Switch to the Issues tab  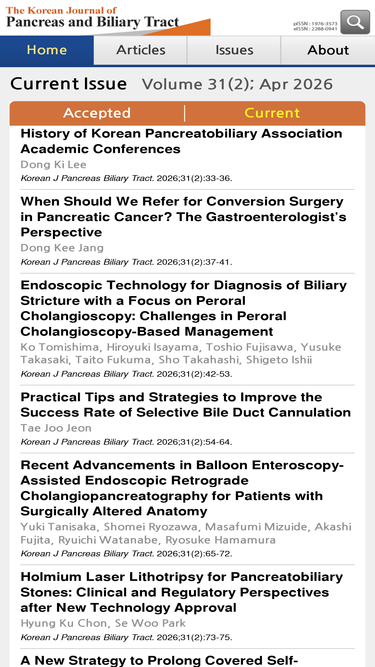click(234, 50)
